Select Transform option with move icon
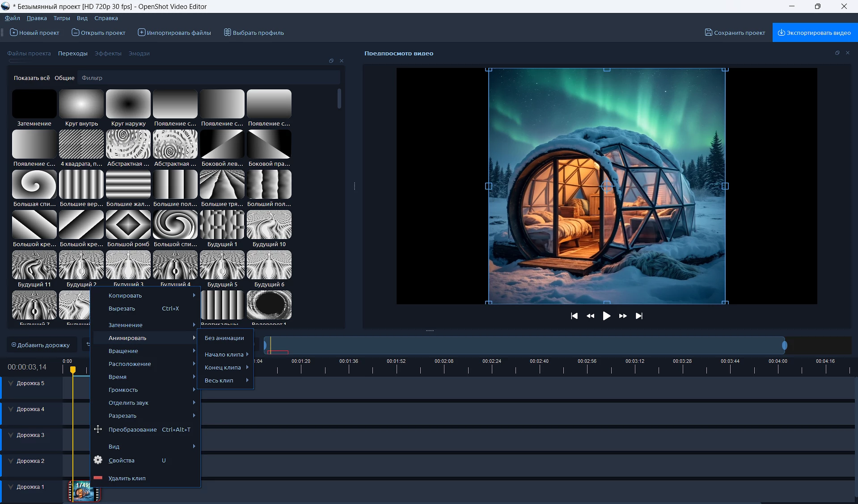Image resolution: width=858 pixels, height=504 pixels. tap(132, 429)
